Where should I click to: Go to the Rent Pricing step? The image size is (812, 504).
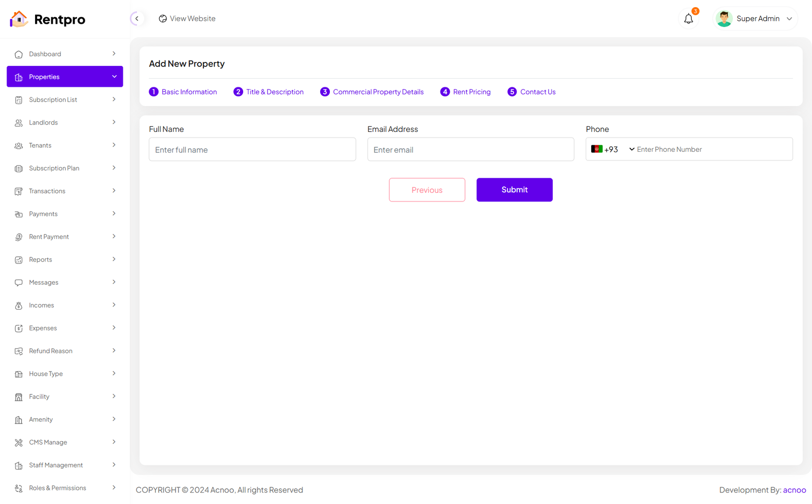pyautogui.click(x=465, y=92)
